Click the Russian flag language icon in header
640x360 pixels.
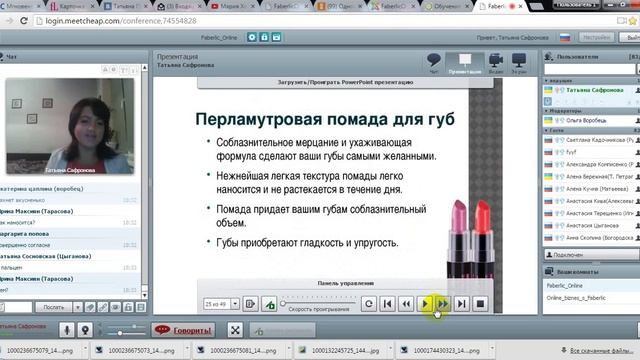(564, 38)
